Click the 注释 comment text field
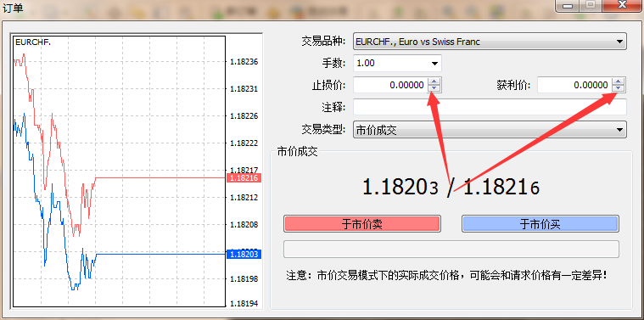Image resolution: width=644 pixels, height=320 pixels. point(490,107)
